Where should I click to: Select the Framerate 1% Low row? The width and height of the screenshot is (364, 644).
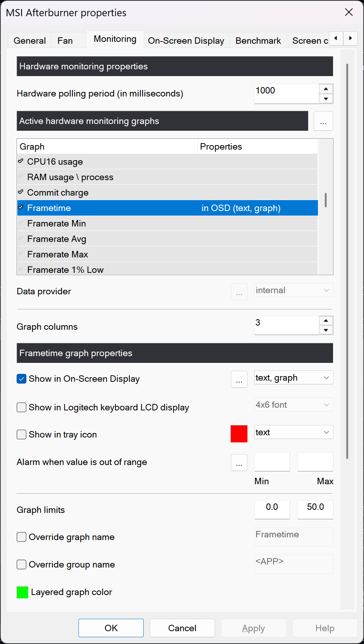[167, 269]
